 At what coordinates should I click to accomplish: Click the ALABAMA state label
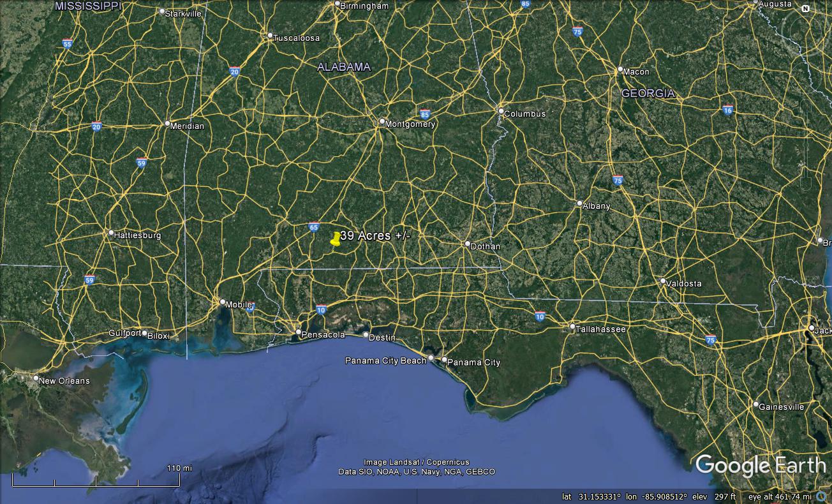[344, 67]
